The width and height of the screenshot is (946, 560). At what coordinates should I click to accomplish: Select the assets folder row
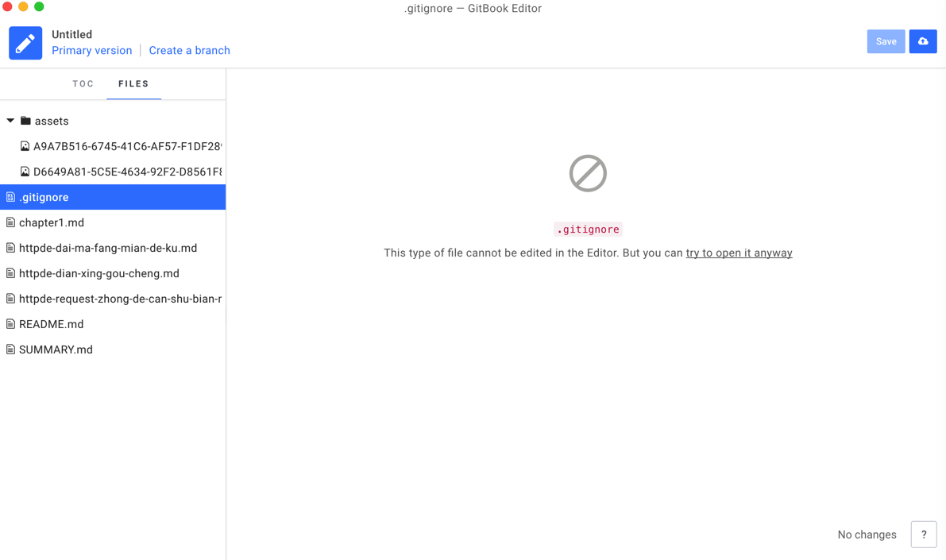click(x=113, y=121)
